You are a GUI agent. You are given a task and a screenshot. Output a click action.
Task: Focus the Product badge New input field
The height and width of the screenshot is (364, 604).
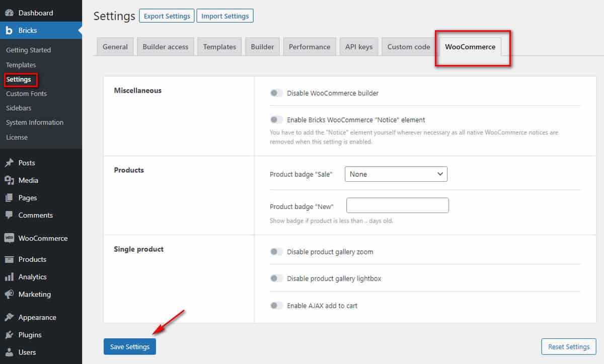398,205
